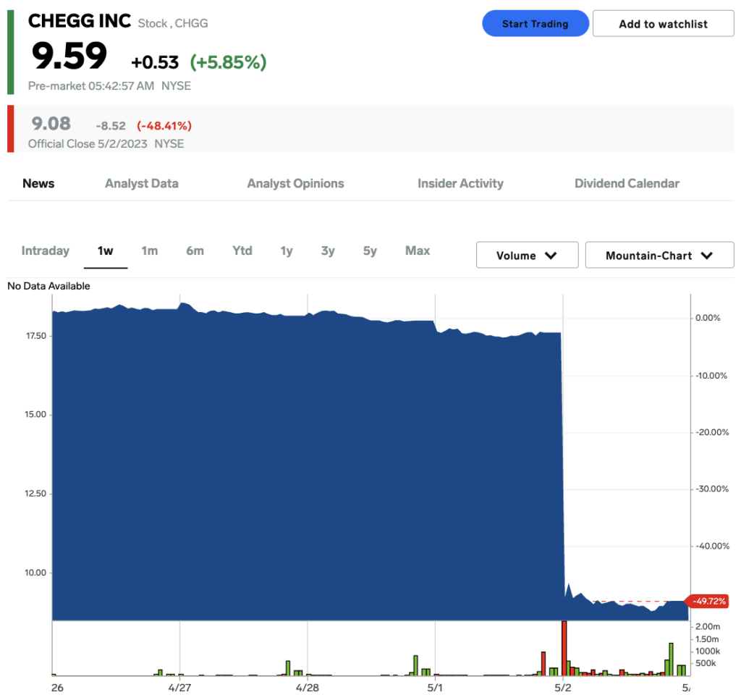This screenshot has height=700, width=741.
Task: Click the +0.53 price change value
Action: [155, 62]
